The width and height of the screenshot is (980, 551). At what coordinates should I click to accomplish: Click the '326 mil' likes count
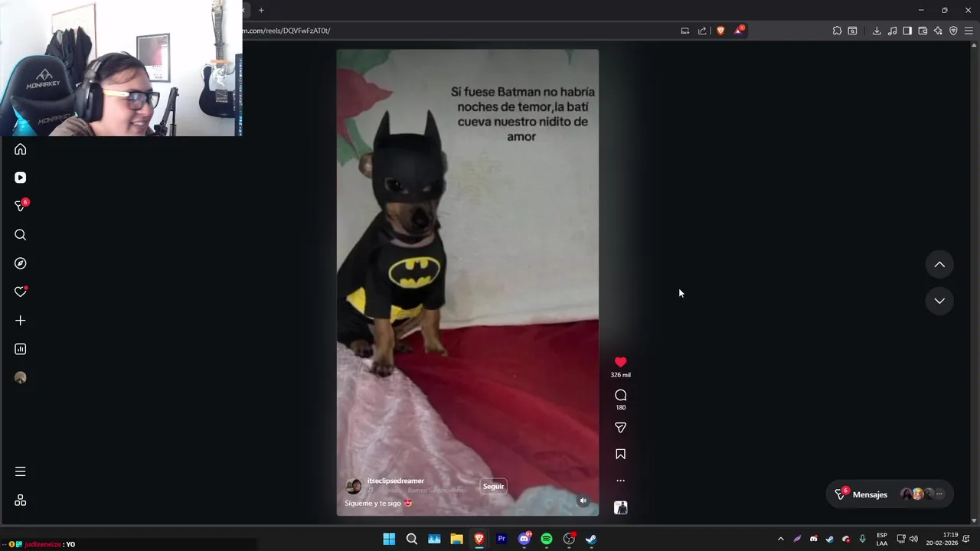[x=621, y=375]
